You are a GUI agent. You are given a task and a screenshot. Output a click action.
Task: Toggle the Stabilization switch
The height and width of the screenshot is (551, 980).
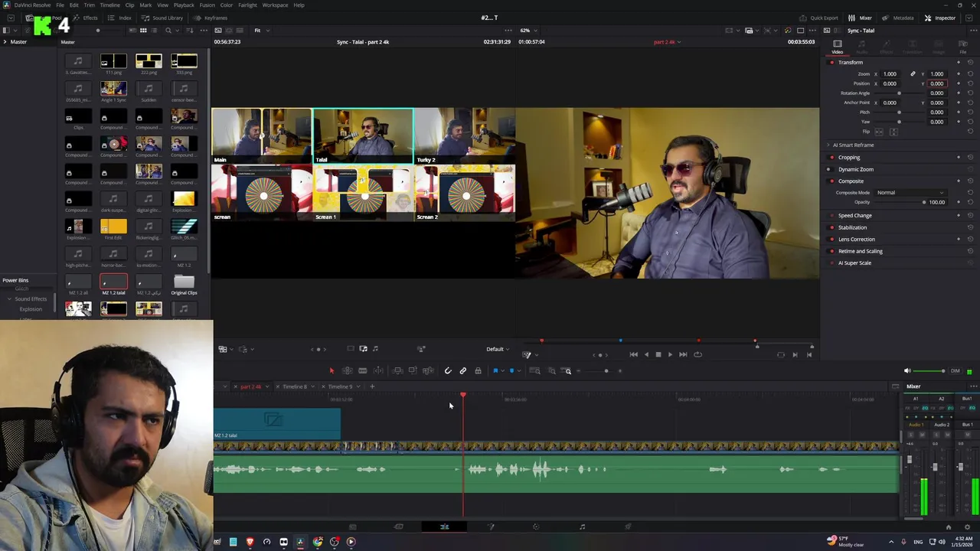point(831,227)
